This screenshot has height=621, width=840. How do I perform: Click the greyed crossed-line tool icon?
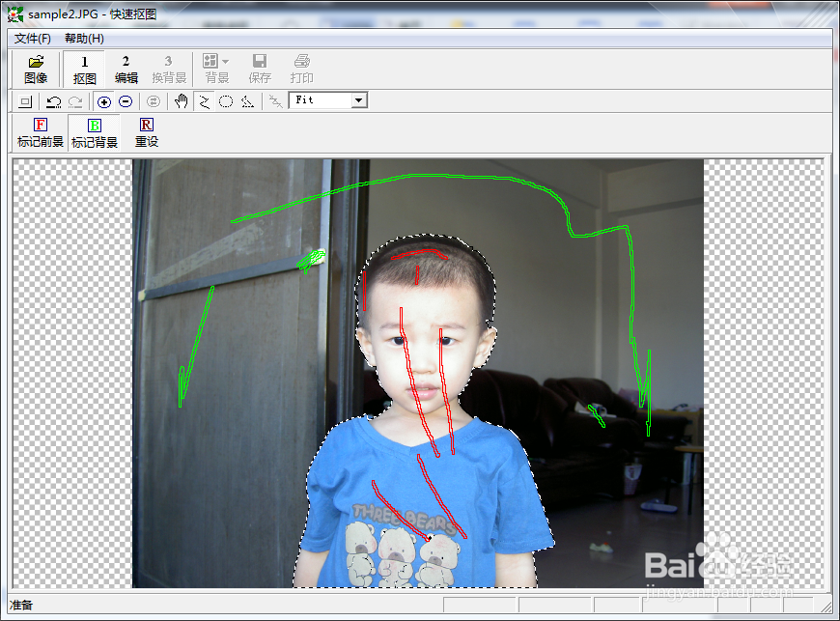tap(275, 101)
